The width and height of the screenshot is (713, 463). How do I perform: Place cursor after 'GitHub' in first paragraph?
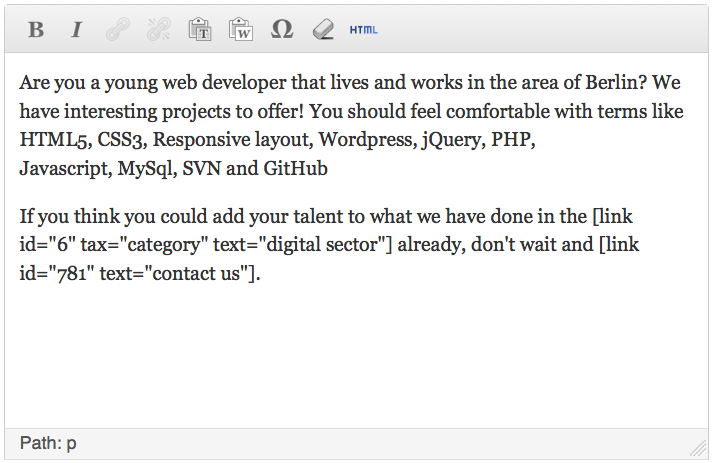328,169
